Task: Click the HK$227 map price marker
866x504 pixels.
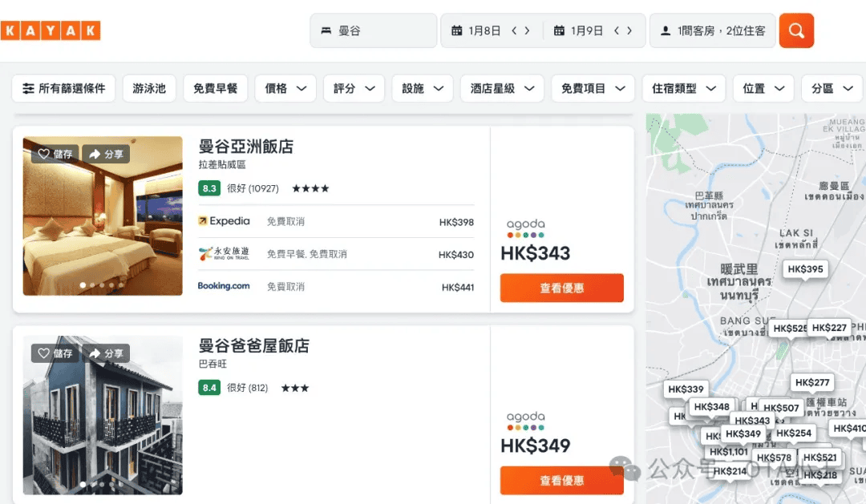Action: coord(829,328)
